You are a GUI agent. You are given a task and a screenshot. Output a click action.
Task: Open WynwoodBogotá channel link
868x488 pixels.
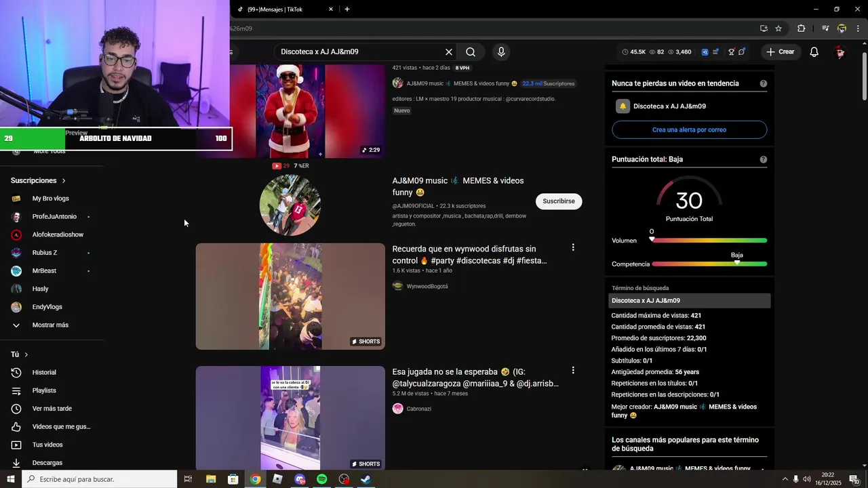(x=427, y=286)
